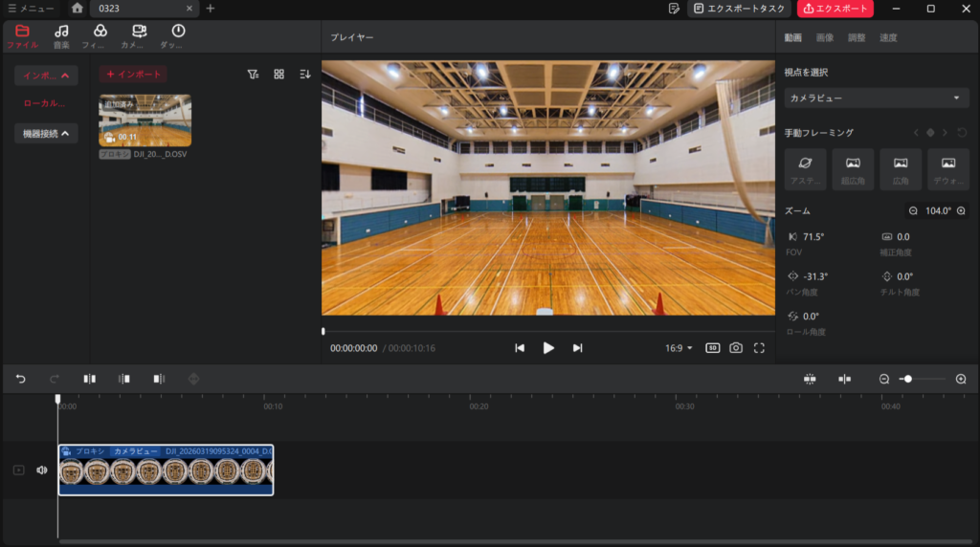Open the メニュー menu
Image resolution: width=980 pixels, height=547 pixels.
(x=31, y=9)
